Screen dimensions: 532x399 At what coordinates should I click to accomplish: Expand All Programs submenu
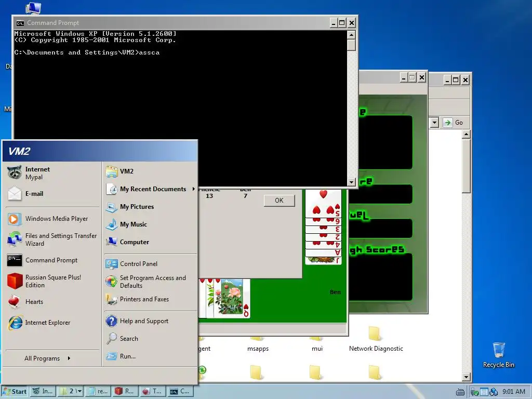(x=47, y=358)
